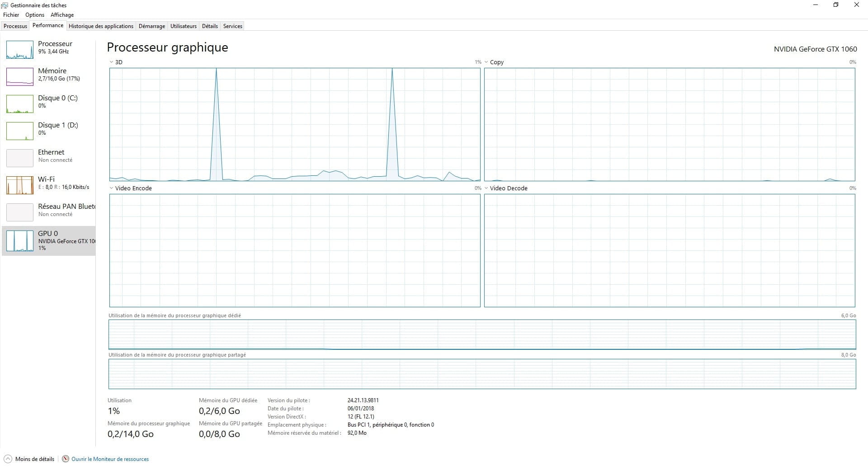868x470 pixels.
Task: Open the Fichier menu
Action: tap(11, 15)
